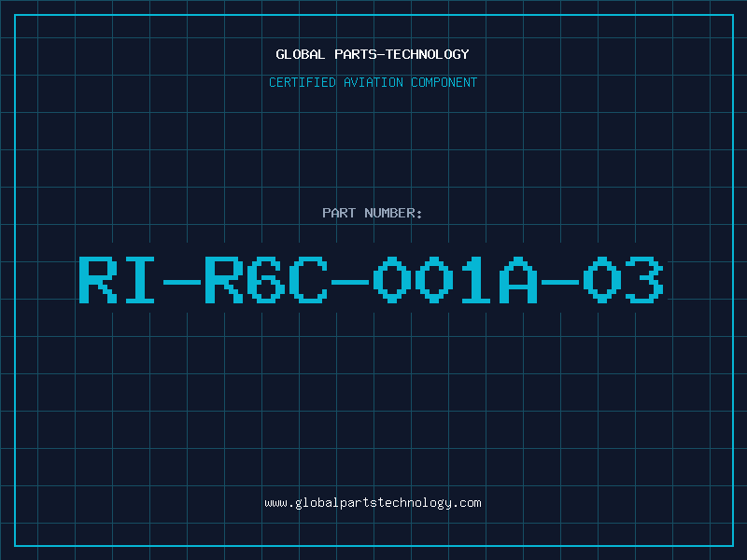Select the CERTIFIED AVIATION COMPONENT subtitle
This screenshot has width=747, height=560.
coord(373,82)
